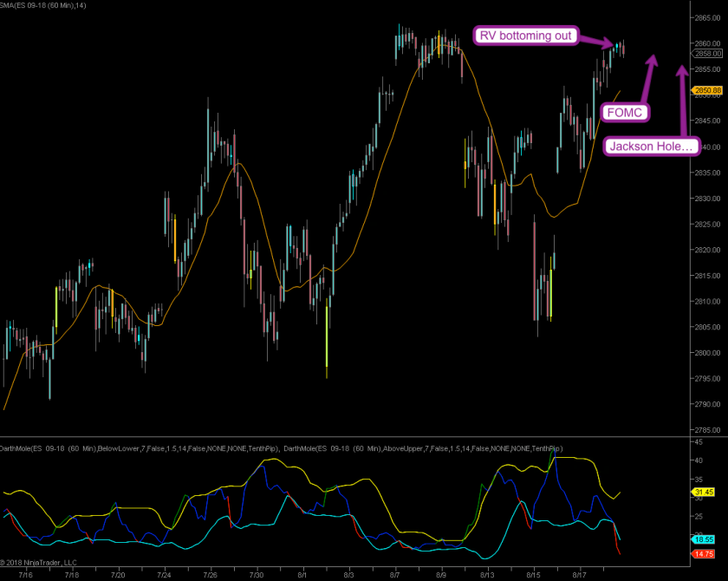Click the "Jackson Hole…" annotation box

(x=651, y=147)
